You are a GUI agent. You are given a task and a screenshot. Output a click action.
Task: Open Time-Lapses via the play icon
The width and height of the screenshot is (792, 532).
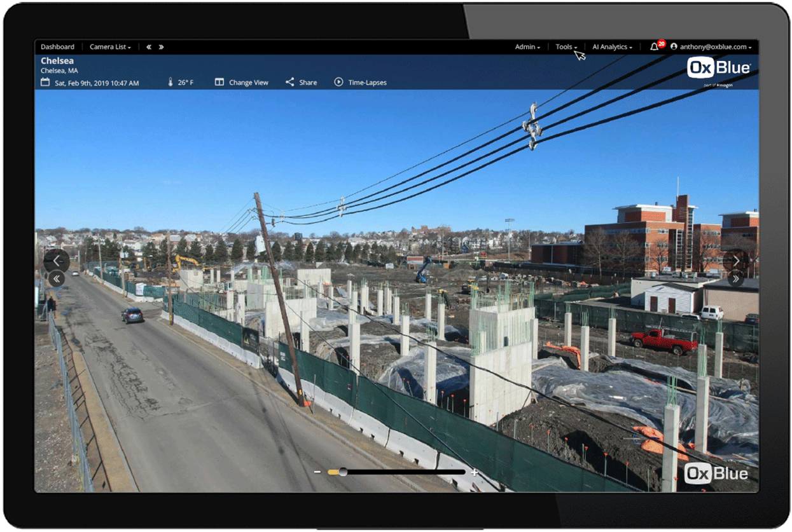pyautogui.click(x=338, y=82)
